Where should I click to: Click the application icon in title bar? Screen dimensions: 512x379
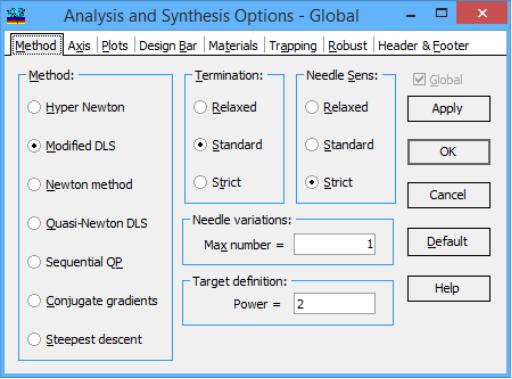click(16, 16)
